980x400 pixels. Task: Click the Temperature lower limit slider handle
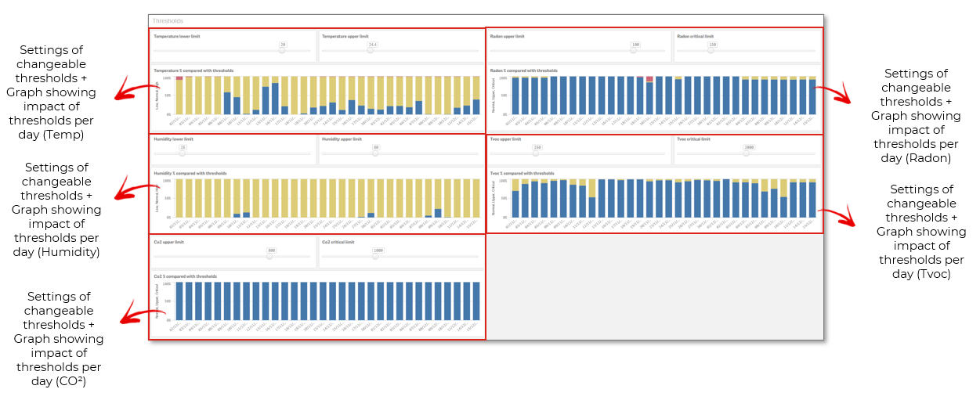click(282, 51)
